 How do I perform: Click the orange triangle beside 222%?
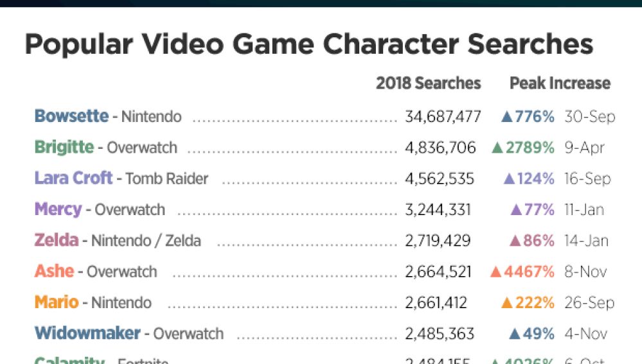tap(506, 302)
